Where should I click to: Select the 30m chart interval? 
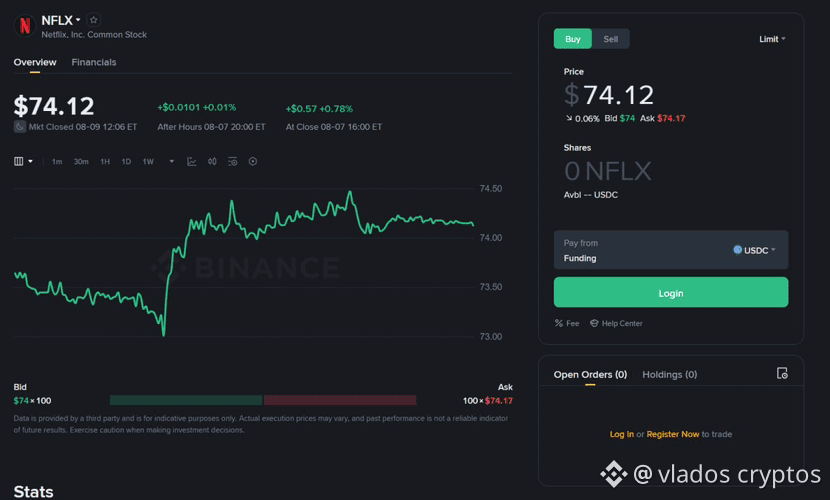pos(81,161)
